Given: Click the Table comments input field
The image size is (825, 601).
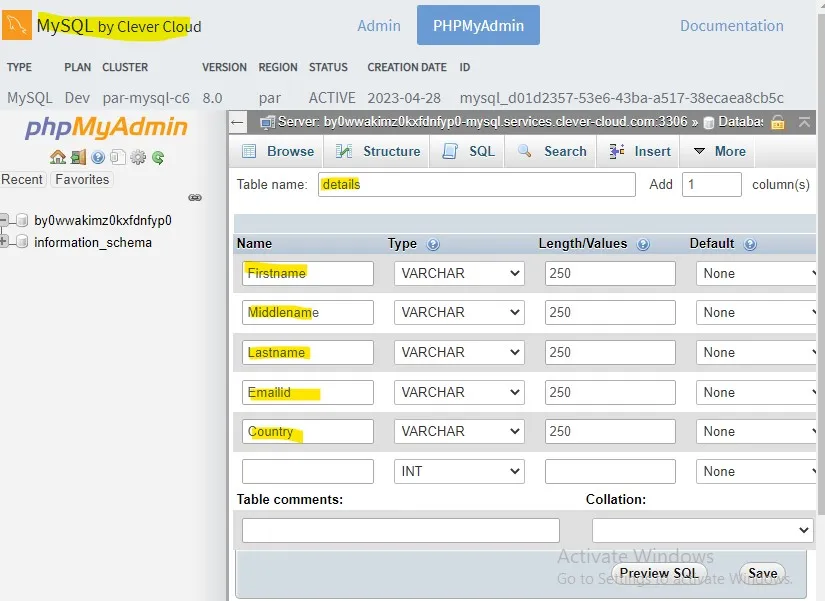Looking at the screenshot, I should tap(400, 530).
